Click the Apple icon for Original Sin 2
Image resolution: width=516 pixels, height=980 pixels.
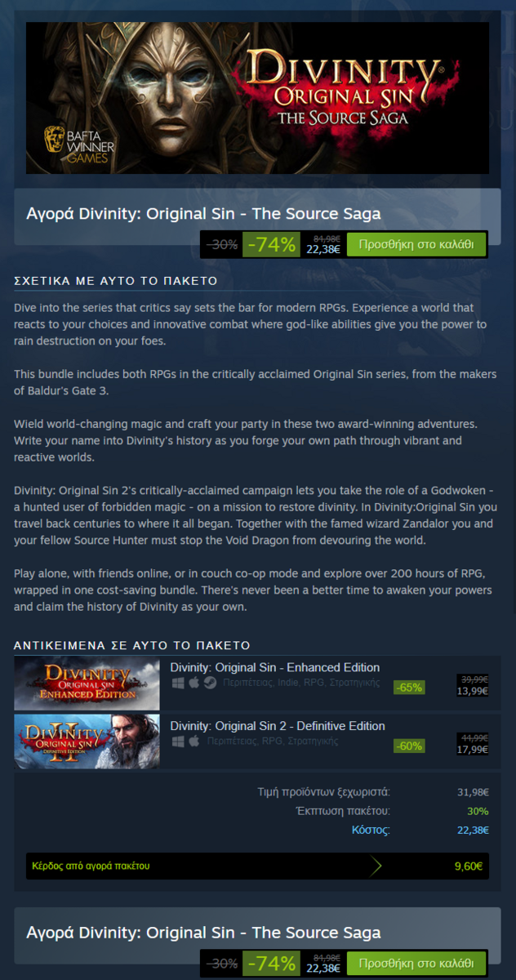tap(194, 742)
